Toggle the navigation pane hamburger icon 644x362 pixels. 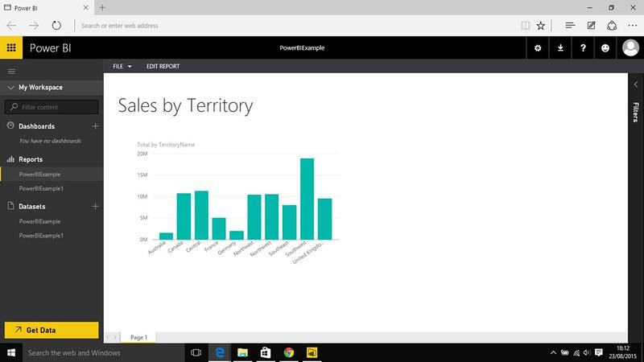pyautogui.click(x=11, y=72)
